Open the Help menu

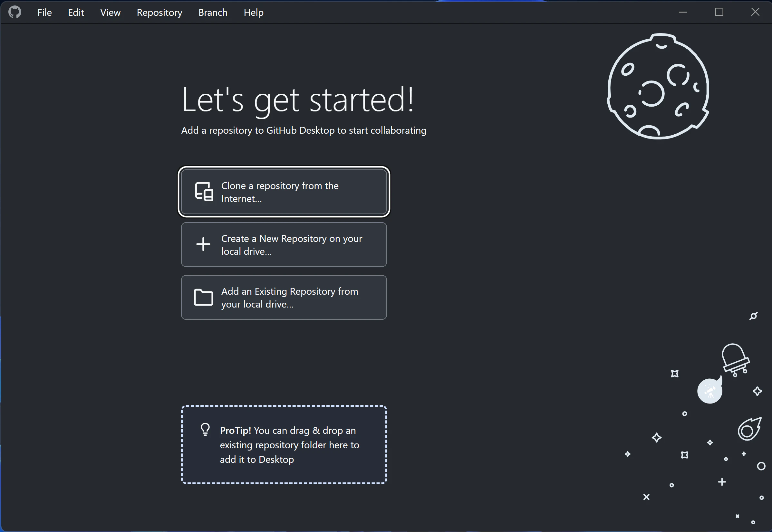coord(254,12)
